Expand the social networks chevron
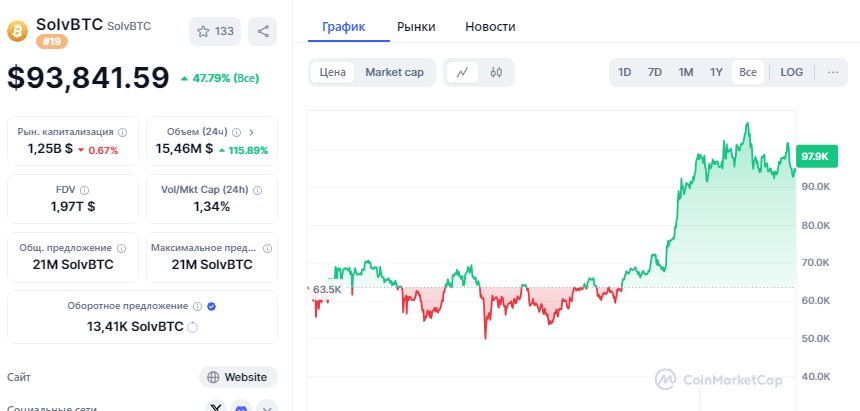Viewport: 860px width, 411px height. pos(266,407)
